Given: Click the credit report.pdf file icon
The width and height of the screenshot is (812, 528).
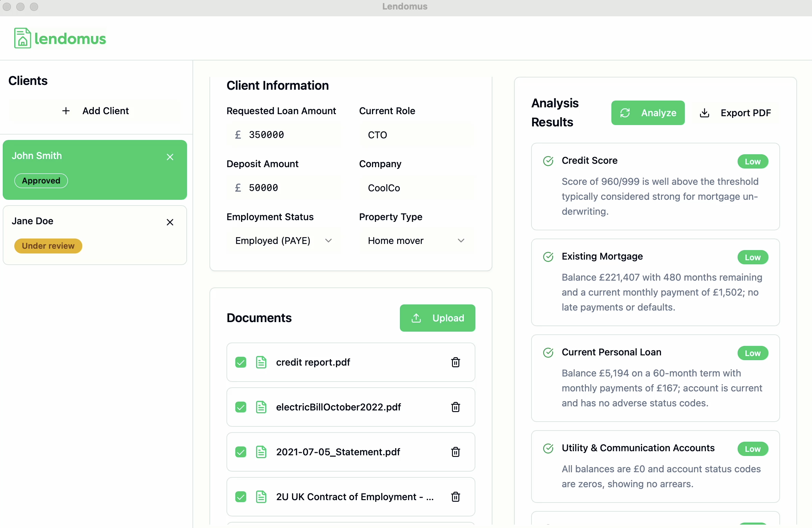Looking at the screenshot, I should pyautogui.click(x=261, y=362).
